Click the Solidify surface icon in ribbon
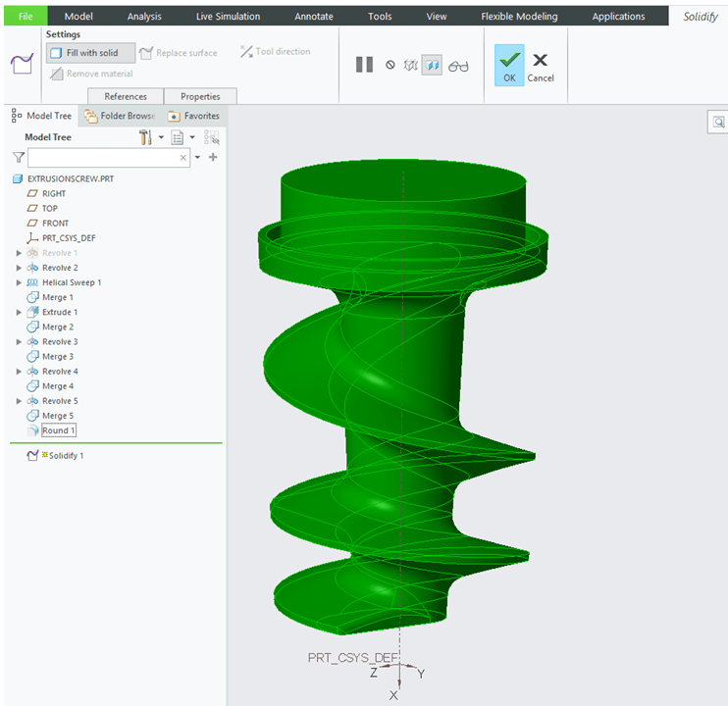Viewport: 728px width, 706px height. coord(22,65)
